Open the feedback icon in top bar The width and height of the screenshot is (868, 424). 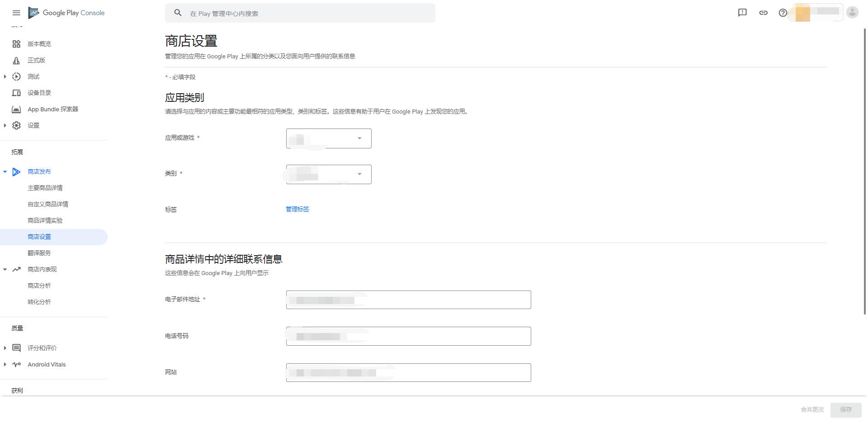[x=742, y=13]
